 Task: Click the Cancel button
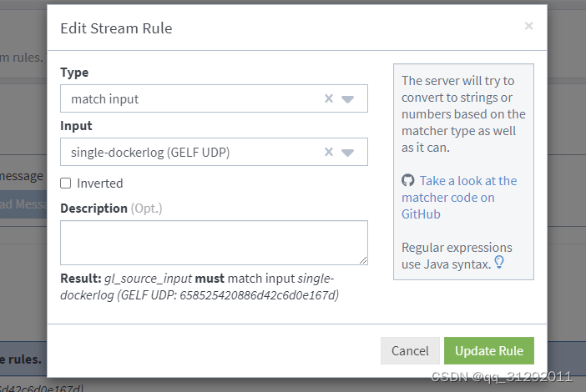pos(410,351)
